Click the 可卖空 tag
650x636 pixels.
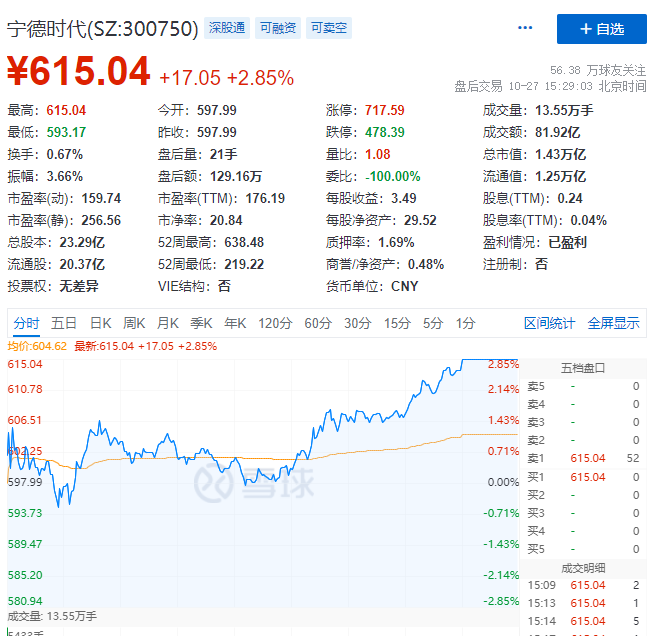(x=328, y=28)
